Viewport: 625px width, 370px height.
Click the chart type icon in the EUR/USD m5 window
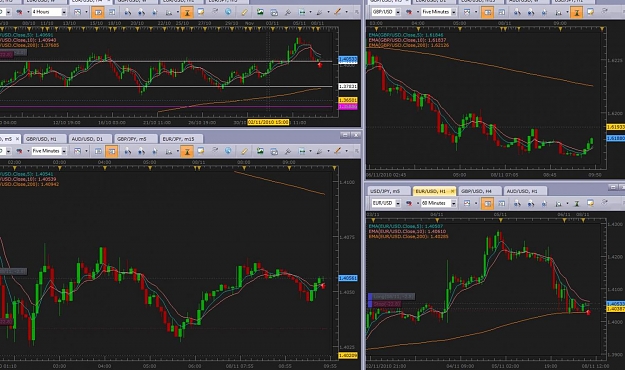pos(78,151)
